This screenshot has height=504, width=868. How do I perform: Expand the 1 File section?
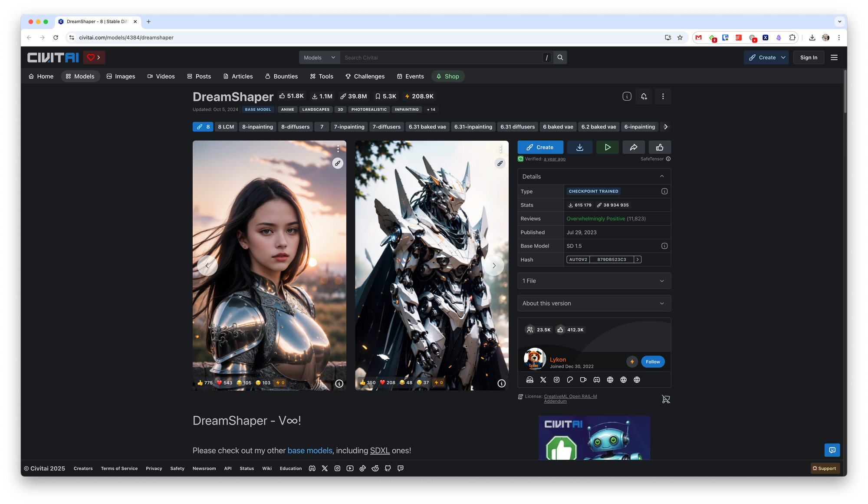[594, 281]
